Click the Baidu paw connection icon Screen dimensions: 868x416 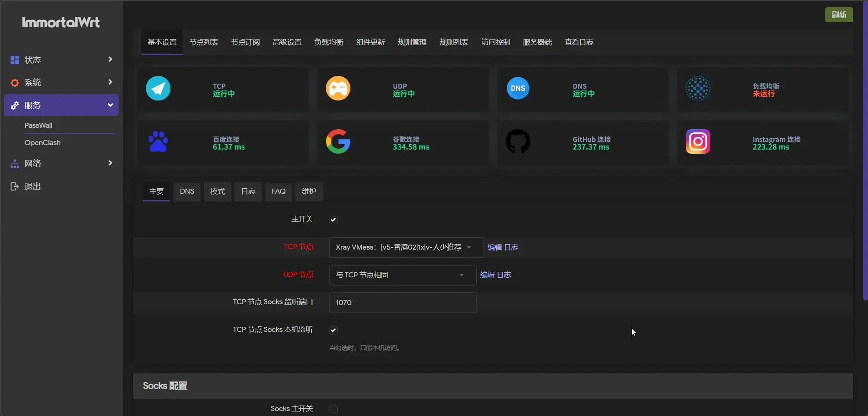(158, 141)
